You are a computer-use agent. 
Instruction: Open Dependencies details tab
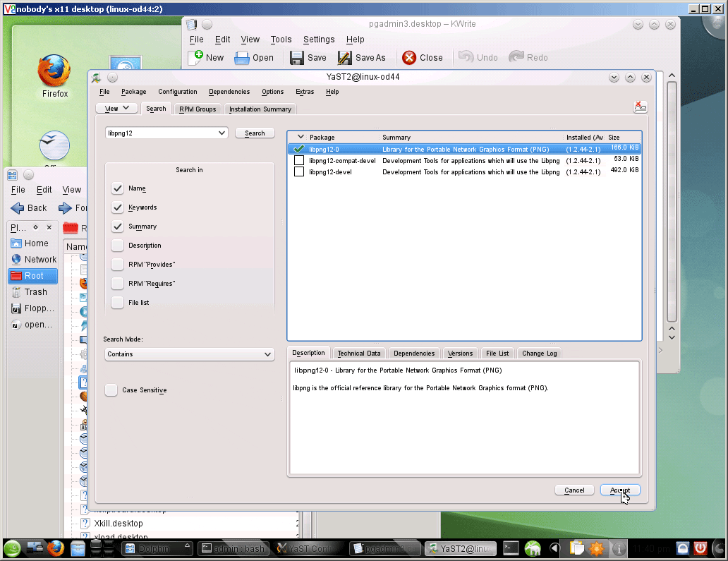coord(414,354)
